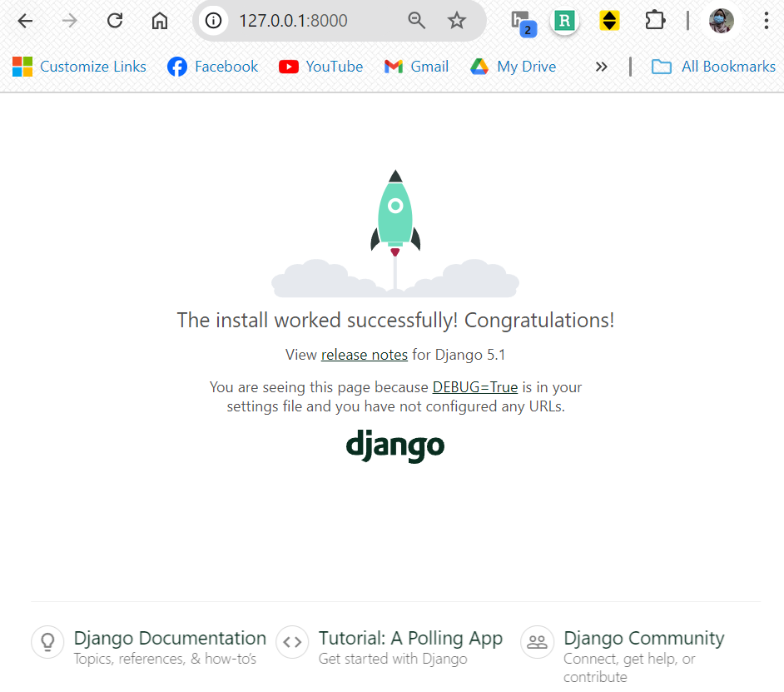Open the Gmail bookmark

tap(417, 67)
